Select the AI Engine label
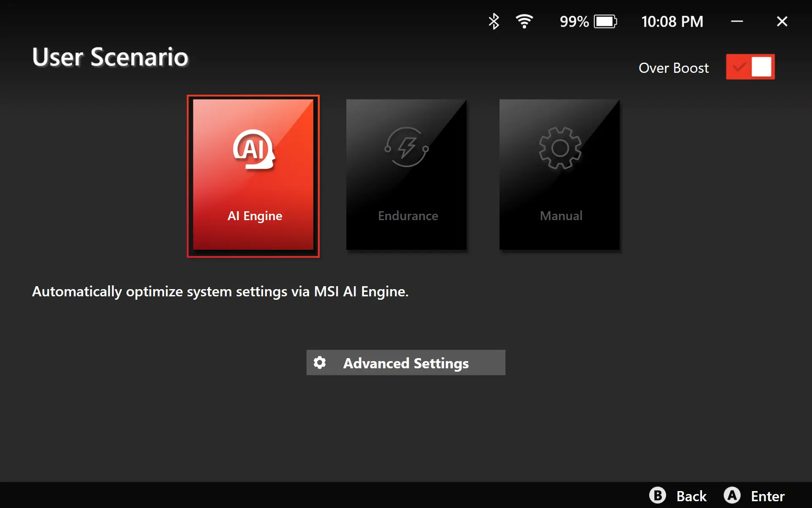The width and height of the screenshot is (812, 508). point(255,216)
